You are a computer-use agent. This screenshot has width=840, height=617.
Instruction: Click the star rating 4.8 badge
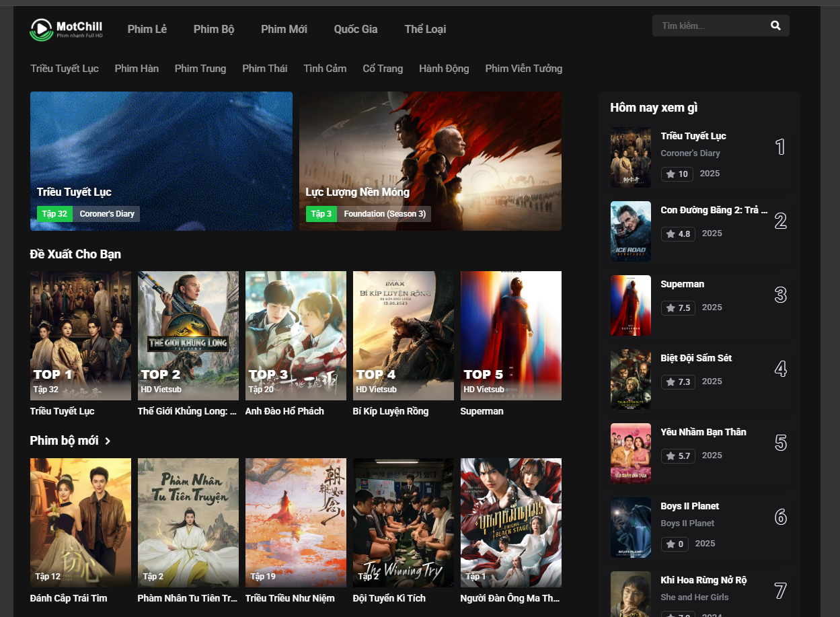coord(679,233)
